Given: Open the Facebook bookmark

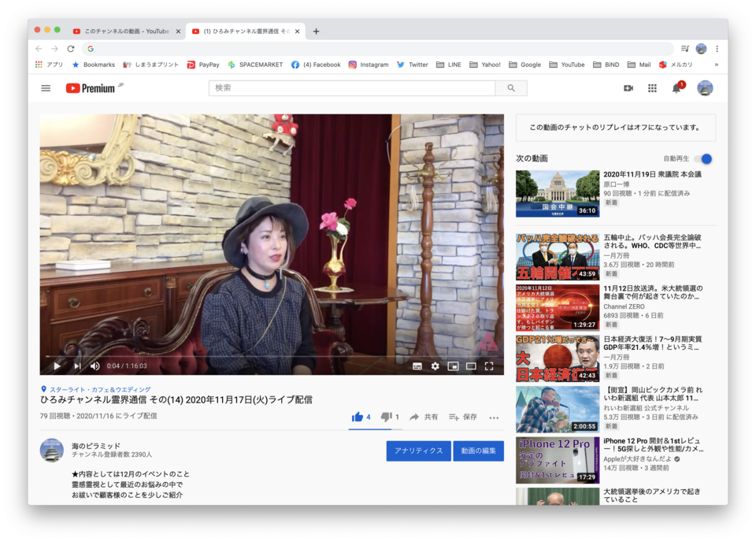Looking at the screenshot, I should pyautogui.click(x=316, y=65).
